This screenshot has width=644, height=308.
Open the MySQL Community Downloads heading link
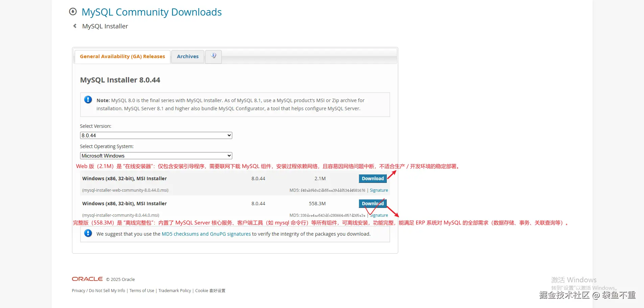click(152, 12)
